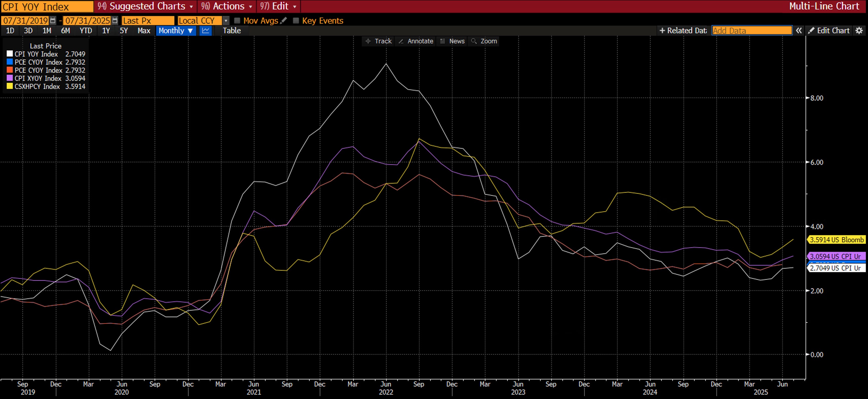The width and height of the screenshot is (868, 399).
Task: Open the News overlay tool
Action: (x=452, y=41)
